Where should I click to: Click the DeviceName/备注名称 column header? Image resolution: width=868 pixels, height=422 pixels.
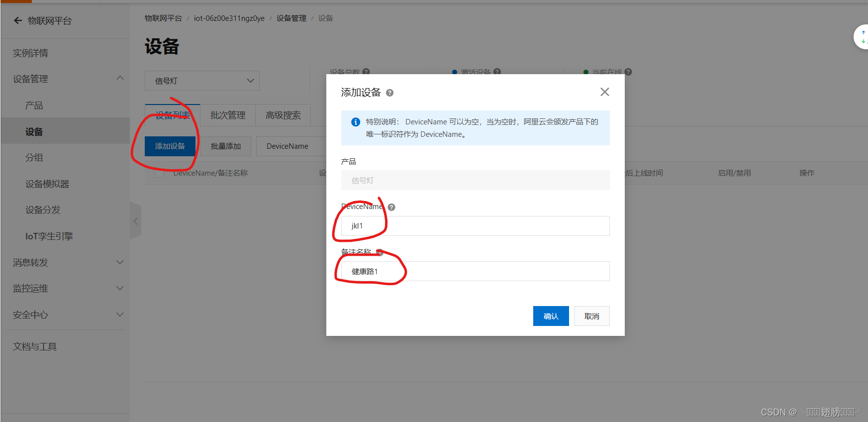(210, 173)
